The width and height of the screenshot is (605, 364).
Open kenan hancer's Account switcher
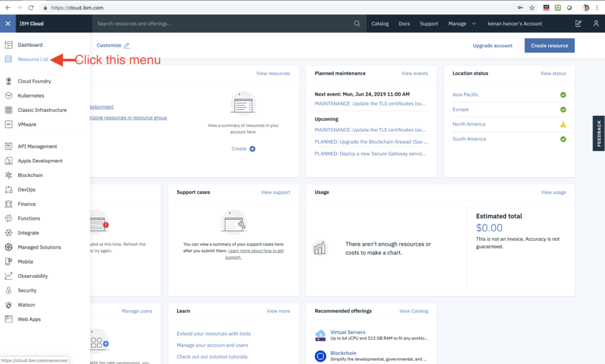(515, 24)
